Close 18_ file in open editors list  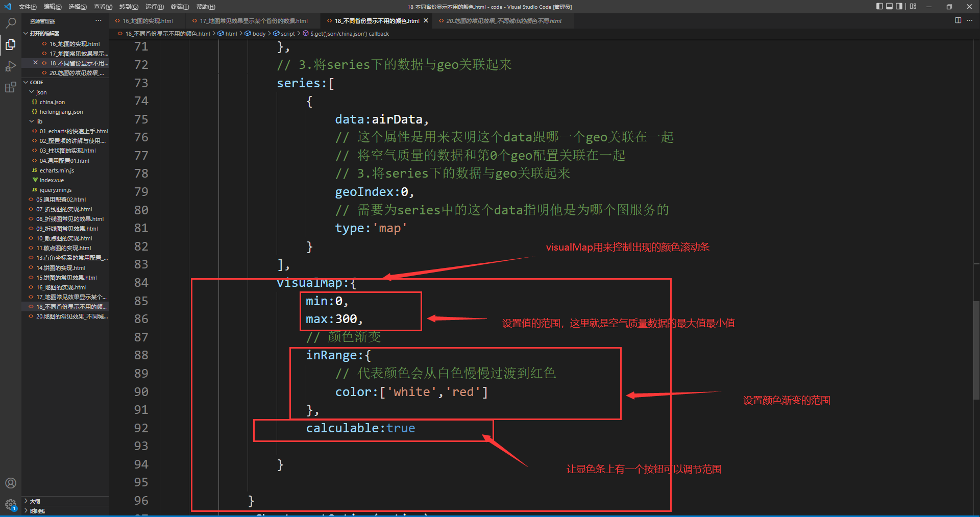(35, 63)
